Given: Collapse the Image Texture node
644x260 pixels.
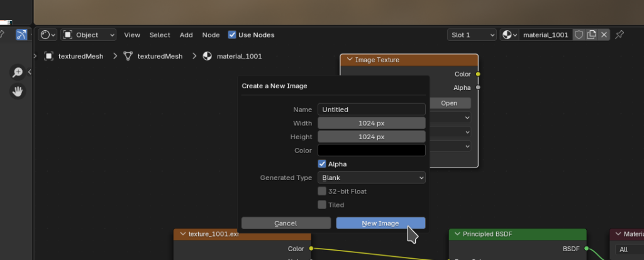Looking at the screenshot, I should (350, 60).
